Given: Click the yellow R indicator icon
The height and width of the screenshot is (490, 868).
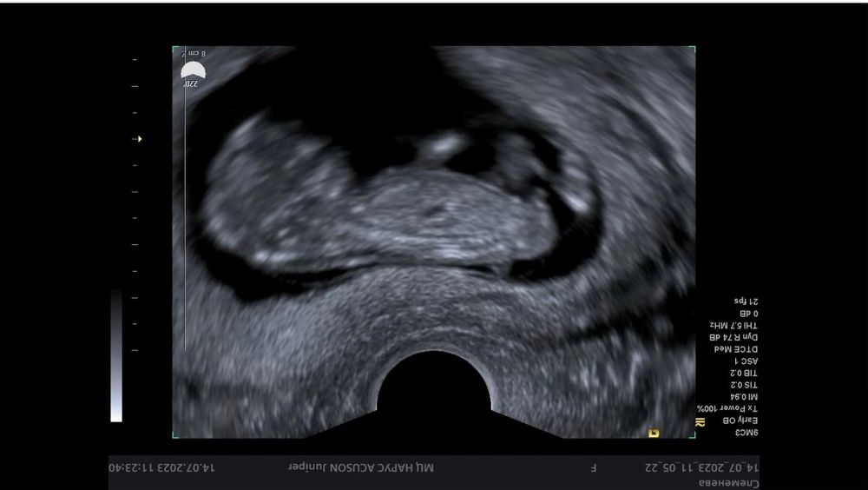Looking at the screenshot, I should 700,422.
